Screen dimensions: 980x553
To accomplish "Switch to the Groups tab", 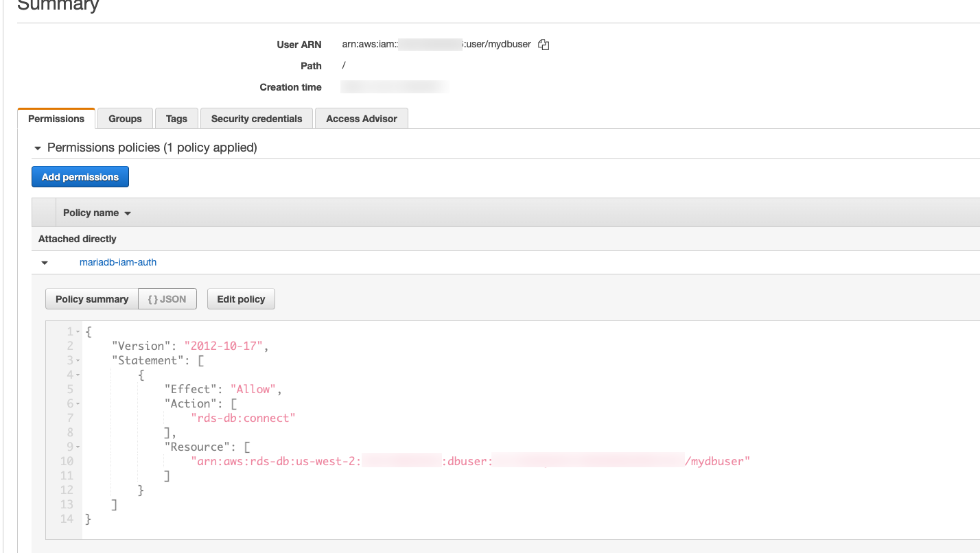I will click(x=125, y=119).
